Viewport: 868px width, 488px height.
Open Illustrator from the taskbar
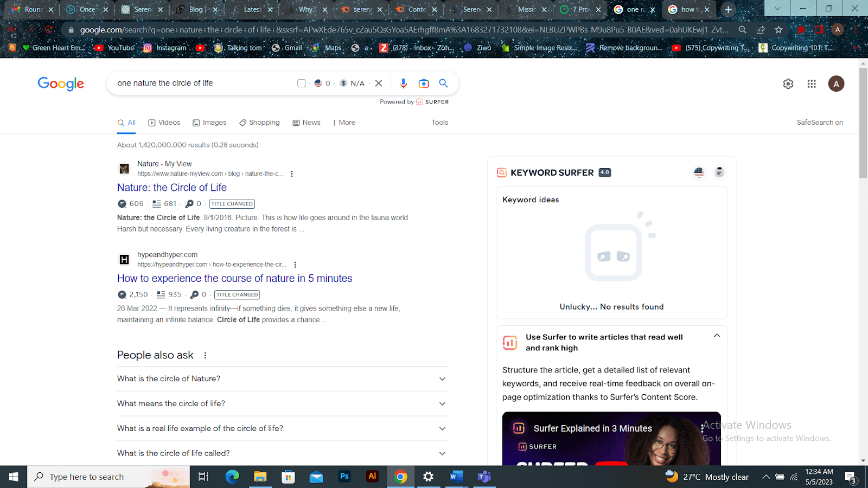[372, 477]
